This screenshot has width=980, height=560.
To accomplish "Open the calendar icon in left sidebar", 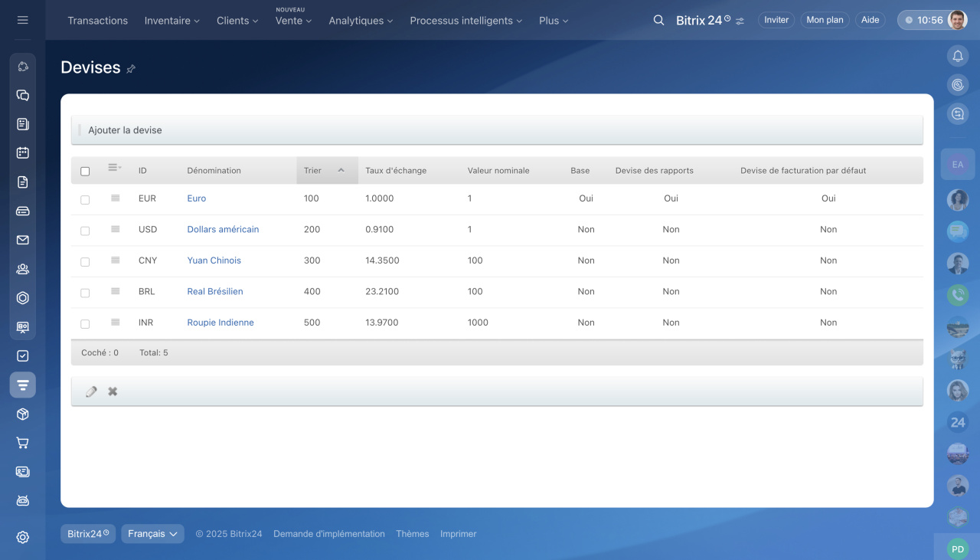I will click(23, 152).
